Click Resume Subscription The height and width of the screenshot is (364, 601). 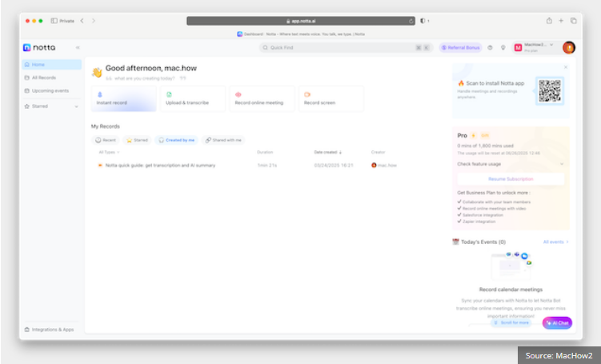click(511, 179)
